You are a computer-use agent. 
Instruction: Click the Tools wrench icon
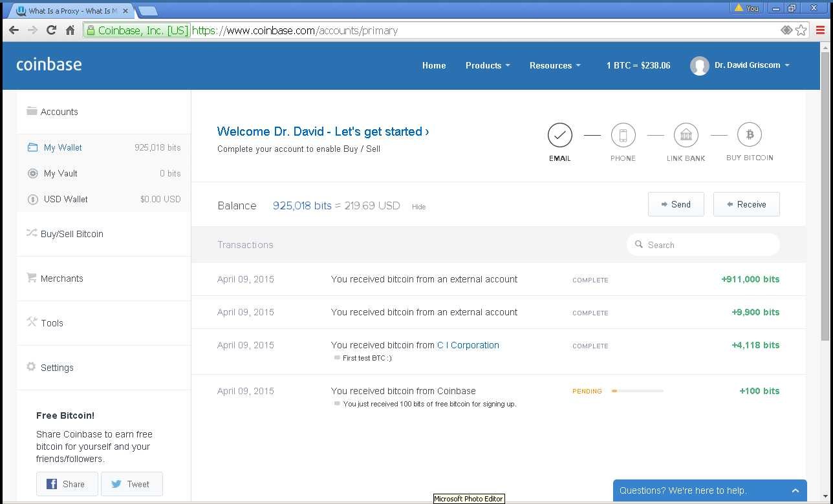(32, 322)
